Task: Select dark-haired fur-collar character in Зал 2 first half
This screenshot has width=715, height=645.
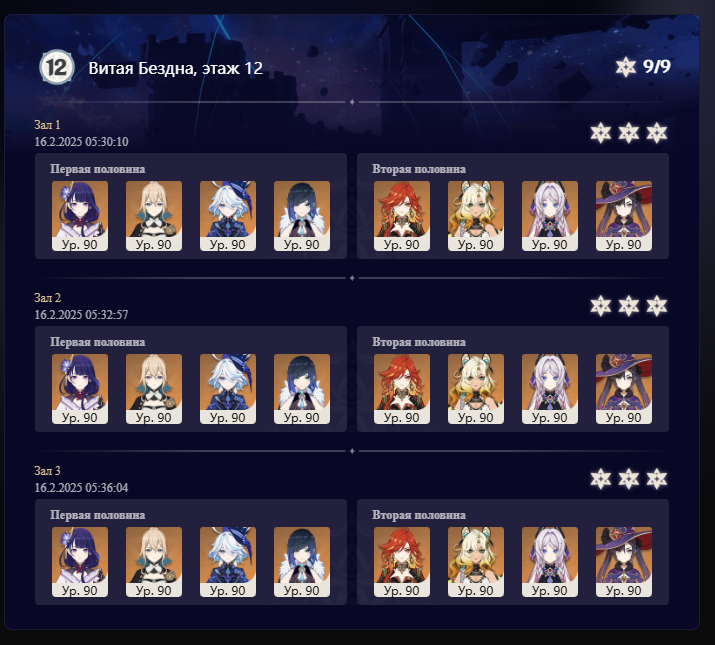Action: click(x=301, y=389)
